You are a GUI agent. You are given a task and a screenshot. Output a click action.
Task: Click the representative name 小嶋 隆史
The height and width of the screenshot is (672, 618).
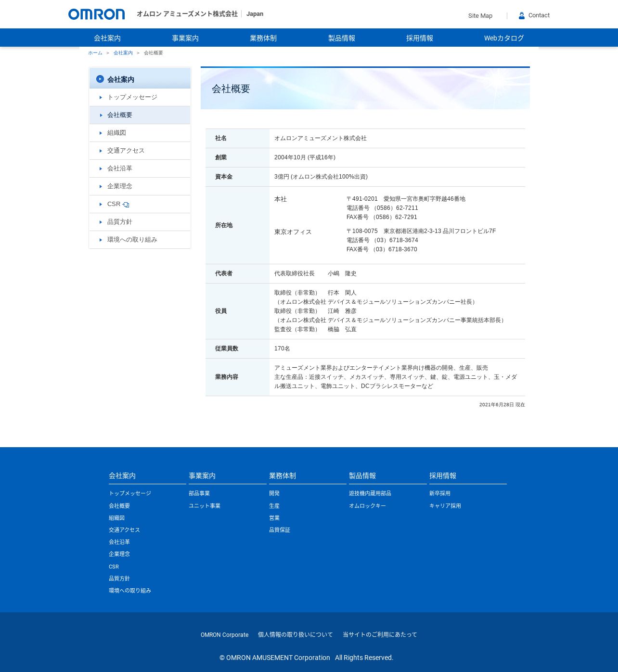coord(342,273)
